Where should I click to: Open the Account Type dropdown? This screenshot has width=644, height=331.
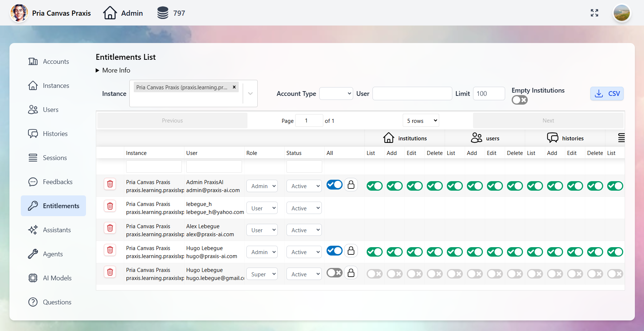336,94
